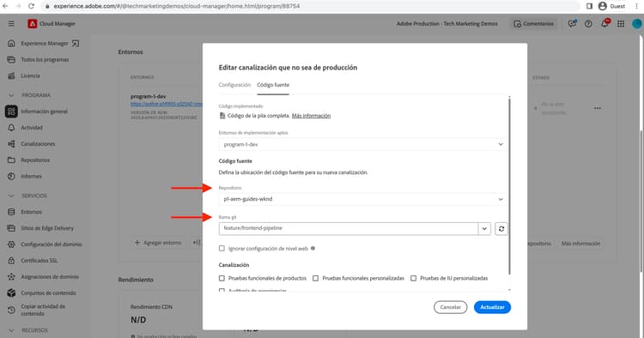Open the hamburger navigation menu

11,24
